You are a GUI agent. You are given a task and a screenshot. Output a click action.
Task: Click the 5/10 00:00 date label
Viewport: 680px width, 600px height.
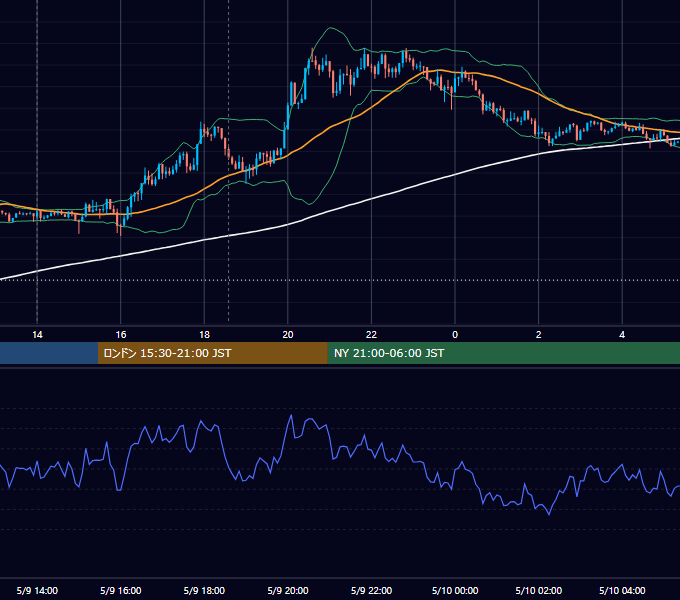pyautogui.click(x=455, y=590)
